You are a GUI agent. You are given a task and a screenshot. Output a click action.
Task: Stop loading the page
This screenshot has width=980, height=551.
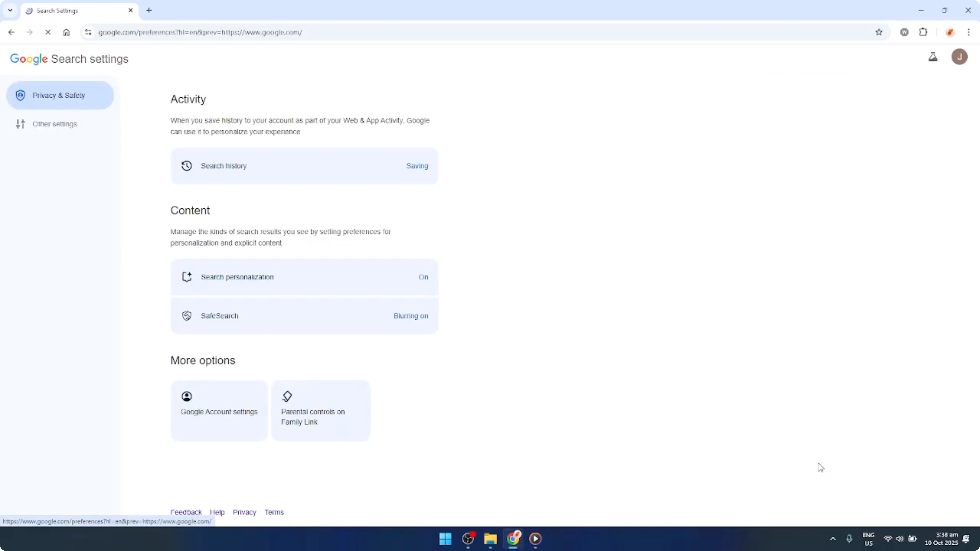pyautogui.click(x=48, y=32)
